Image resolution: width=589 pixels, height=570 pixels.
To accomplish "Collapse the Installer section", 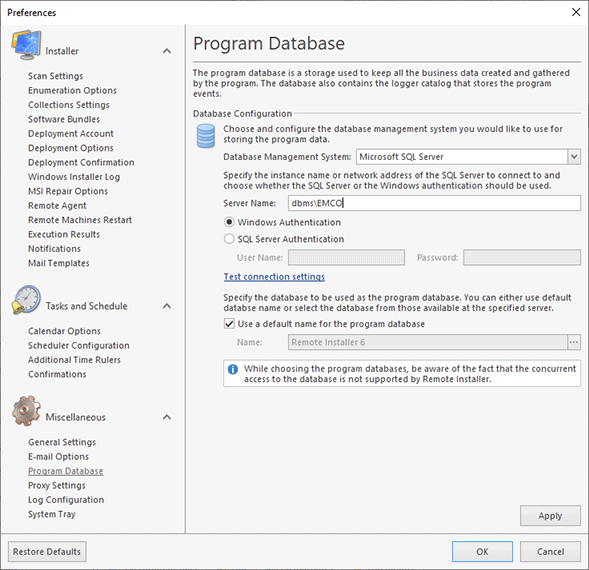I will click(x=167, y=51).
